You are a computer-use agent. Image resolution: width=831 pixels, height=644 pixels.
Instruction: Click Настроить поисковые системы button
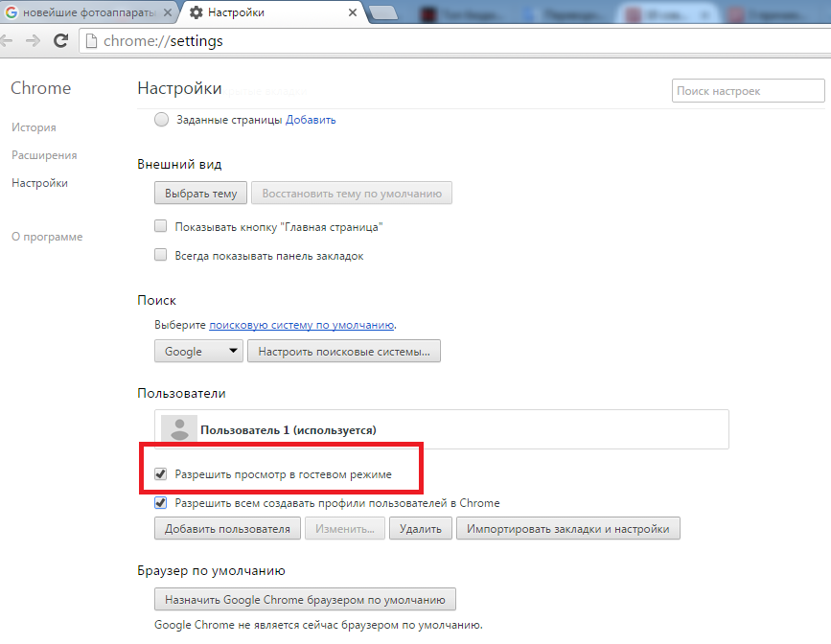point(344,351)
